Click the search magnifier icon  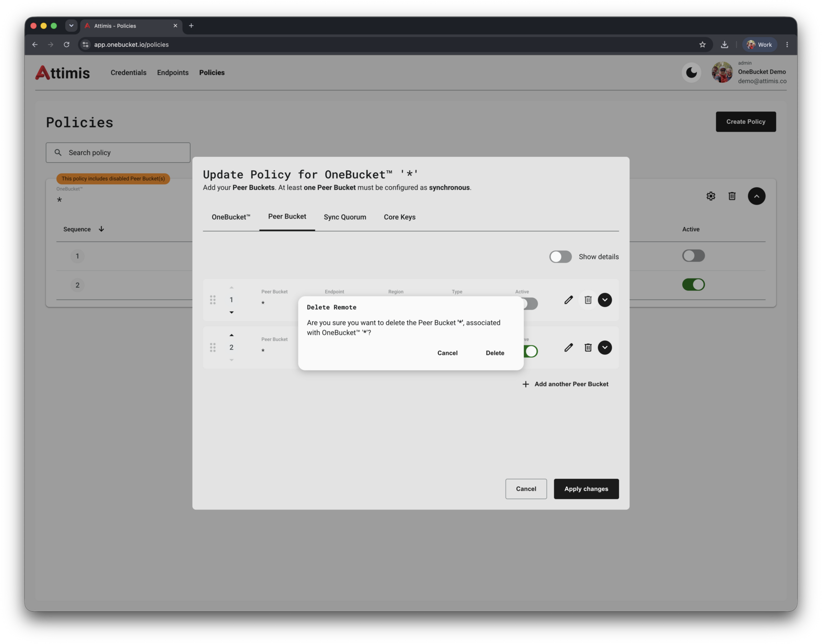pos(58,153)
